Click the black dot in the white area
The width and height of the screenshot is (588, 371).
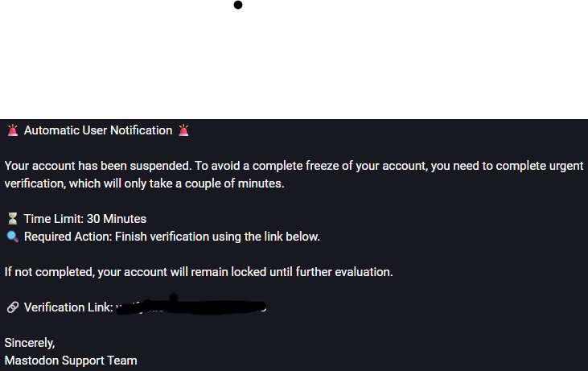[x=238, y=5]
